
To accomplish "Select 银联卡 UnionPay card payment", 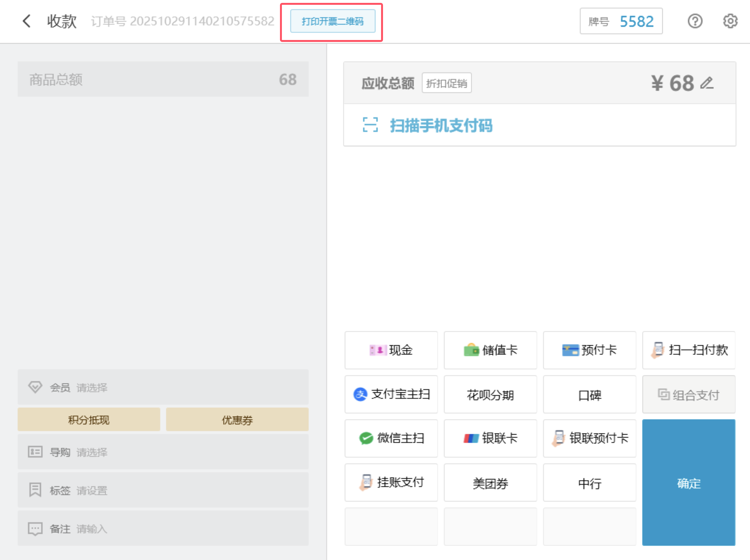I will click(x=490, y=438).
